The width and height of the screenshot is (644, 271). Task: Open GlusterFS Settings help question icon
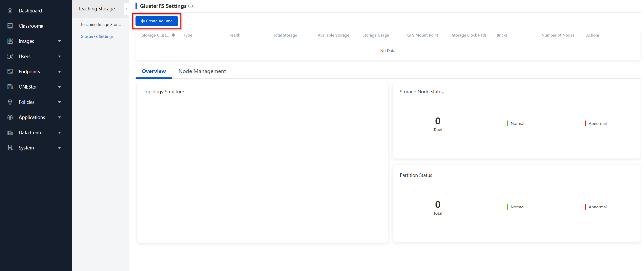(191, 6)
